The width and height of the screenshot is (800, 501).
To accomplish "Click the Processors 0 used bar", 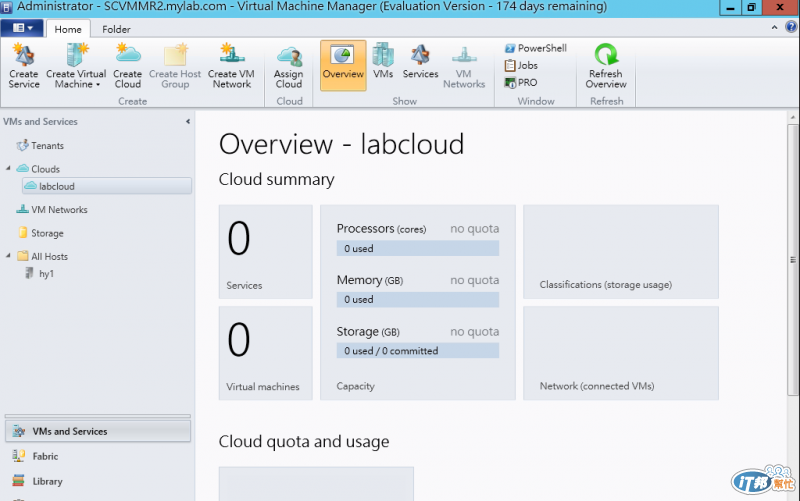I will point(417,248).
